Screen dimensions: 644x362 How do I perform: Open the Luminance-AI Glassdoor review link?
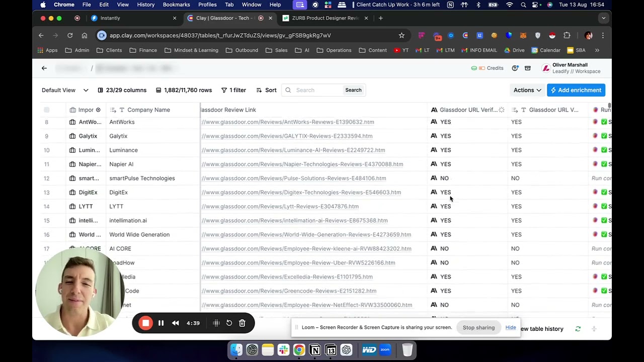(x=293, y=150)
